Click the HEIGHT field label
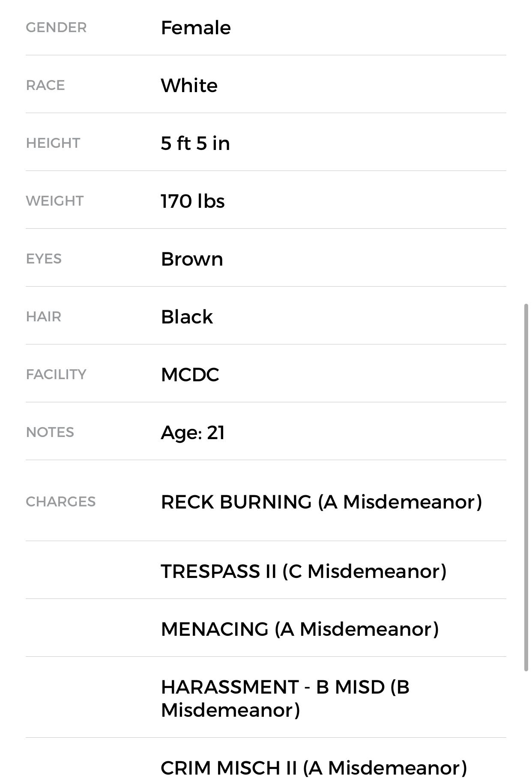 coord(53,143)
